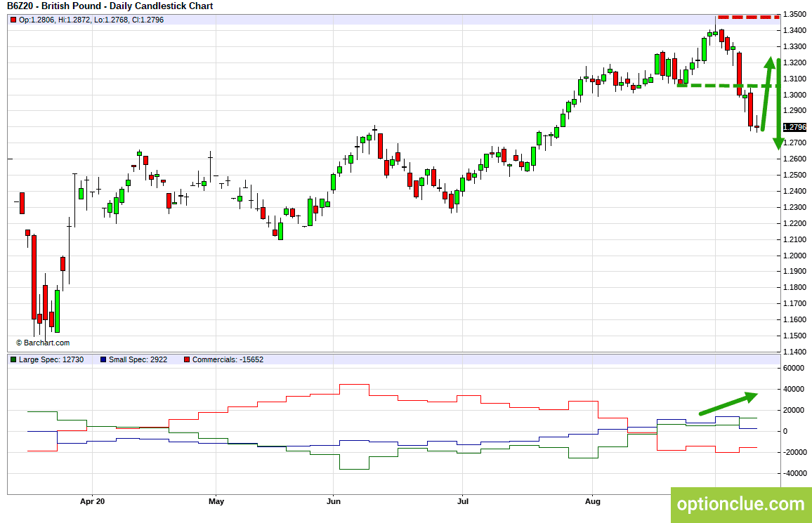Click the red Commercials legend swatch
812x523 pixels.
(187, 359)
